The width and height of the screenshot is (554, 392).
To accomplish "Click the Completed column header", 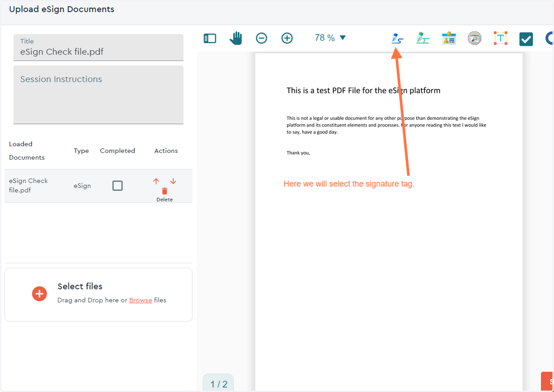I will point(117,151).
